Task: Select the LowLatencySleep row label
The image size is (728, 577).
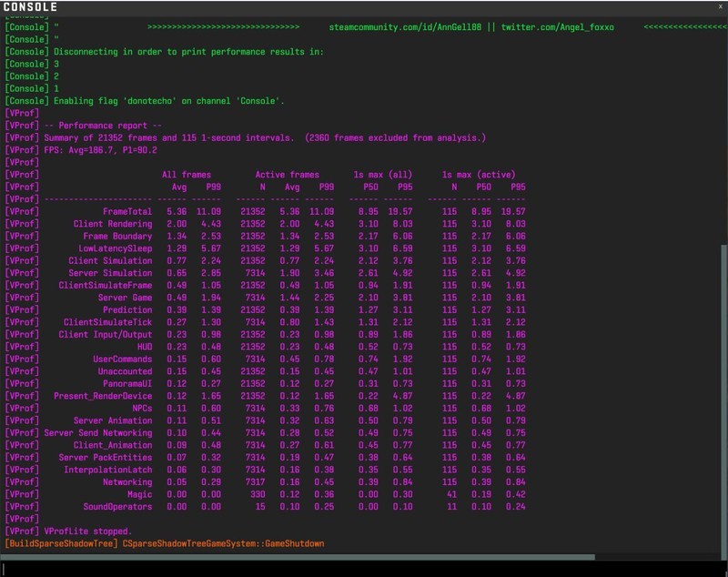Action: pos(116,248)
